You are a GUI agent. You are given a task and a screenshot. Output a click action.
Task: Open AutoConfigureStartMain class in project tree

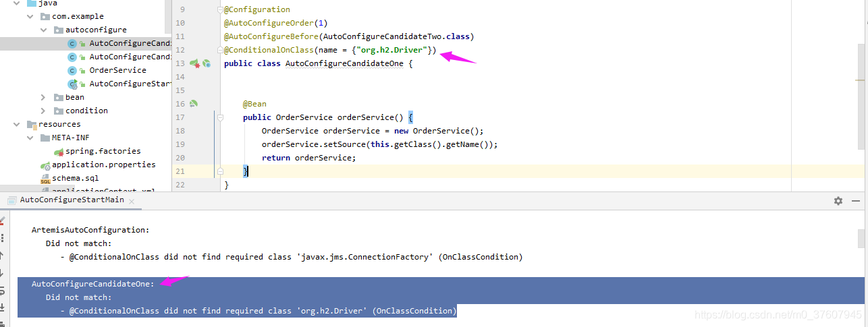click(x=129, y=84)
